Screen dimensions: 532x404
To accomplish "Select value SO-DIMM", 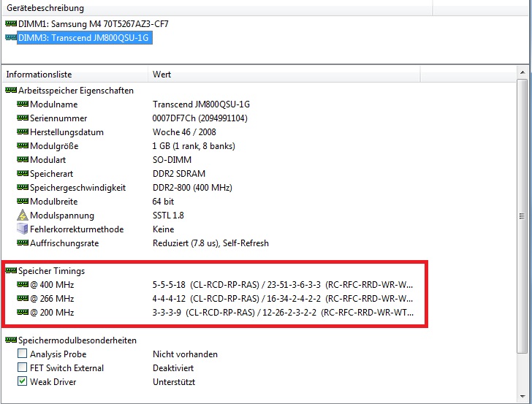I will pos(172,160).
